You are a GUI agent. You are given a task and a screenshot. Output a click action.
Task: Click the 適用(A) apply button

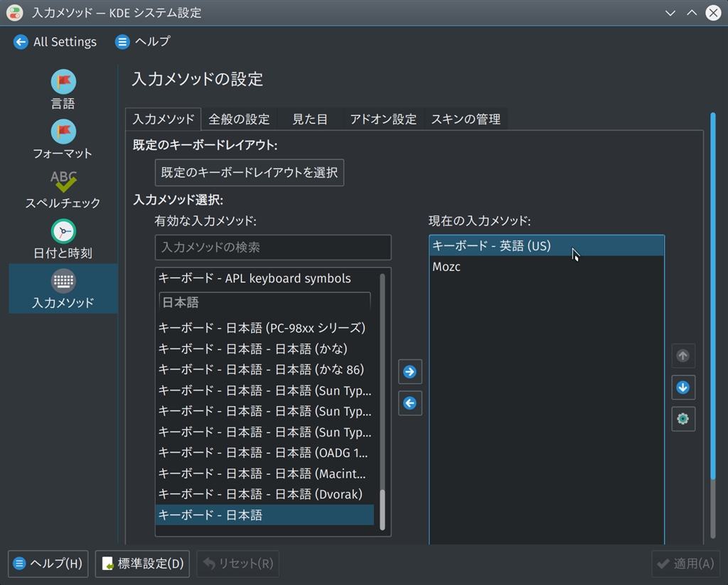[x=686, y=564]
